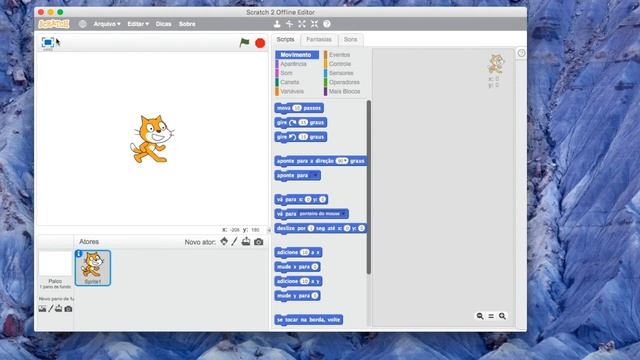The height and width of the screenshot is (360, 640).
Task: Collapse the stage with the small arrow
Action: [x=269, y=230]
